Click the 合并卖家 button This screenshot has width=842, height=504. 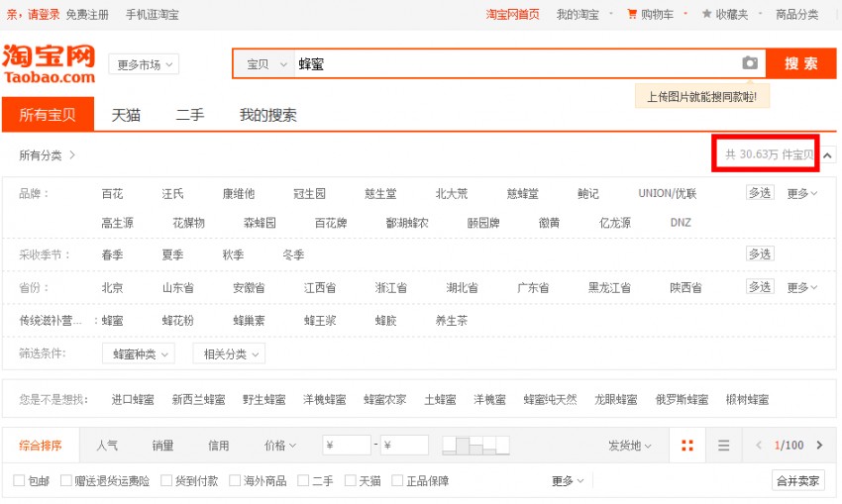pyautogui.click(x=798, y=480)
